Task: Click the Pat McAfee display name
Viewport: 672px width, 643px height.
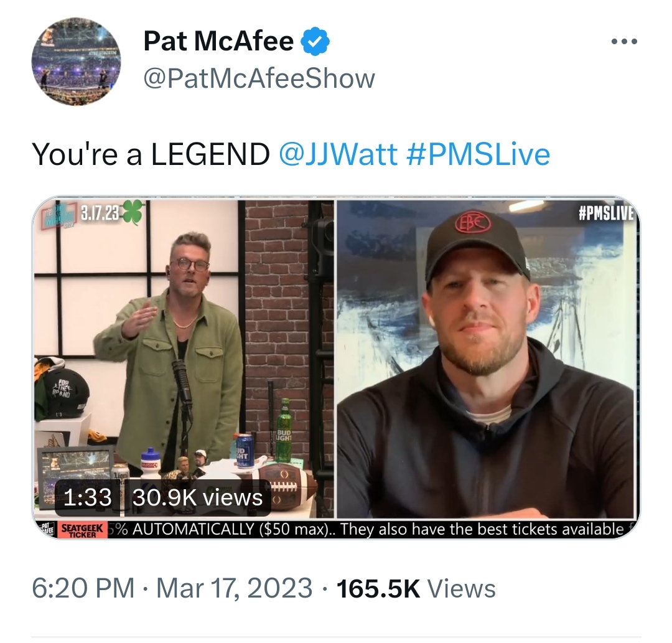Action: 218,40
